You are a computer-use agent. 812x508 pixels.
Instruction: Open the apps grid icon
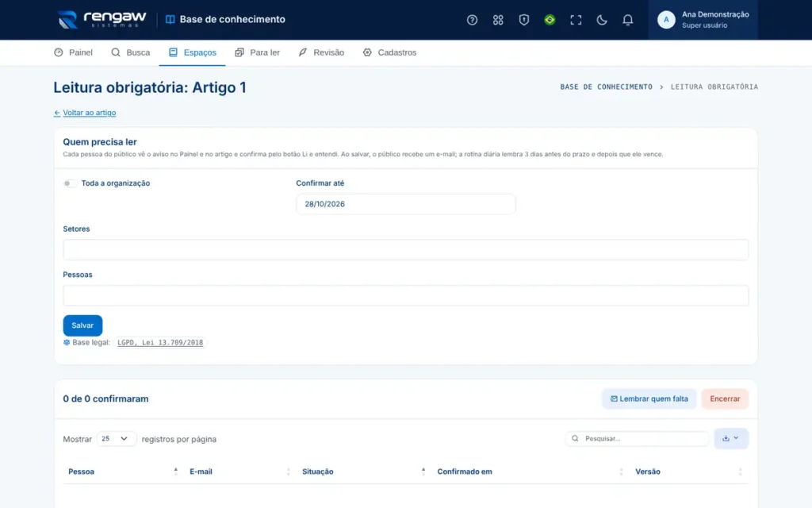498,20
